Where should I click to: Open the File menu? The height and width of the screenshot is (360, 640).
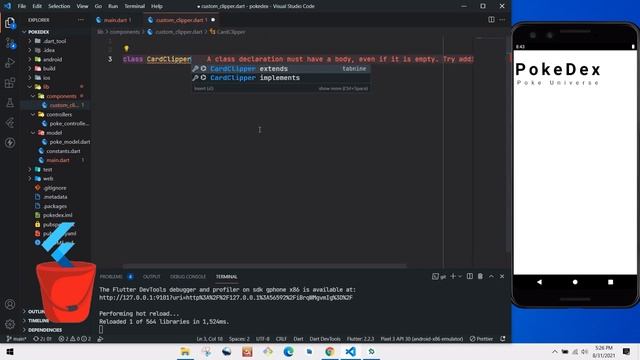[x=22, y=6]
